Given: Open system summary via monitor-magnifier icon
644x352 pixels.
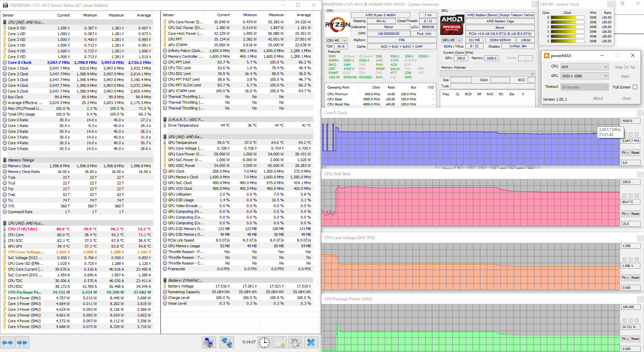Looking at the screenshot, I should pos(209,343).
